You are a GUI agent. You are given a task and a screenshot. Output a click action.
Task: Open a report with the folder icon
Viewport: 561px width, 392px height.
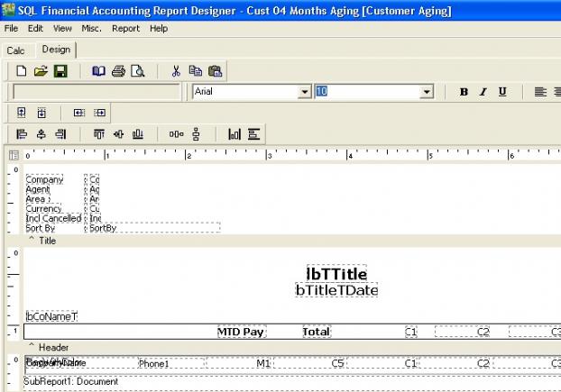tap(41, 71)
